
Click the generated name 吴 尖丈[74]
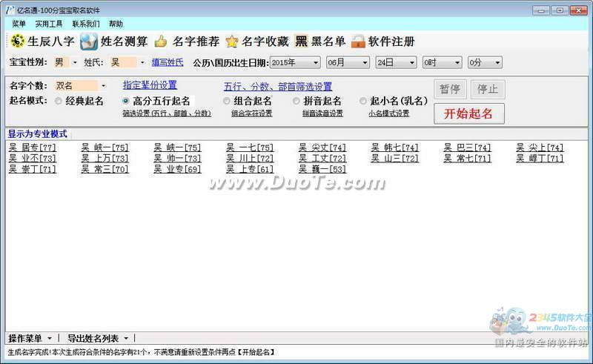(322, 148)
